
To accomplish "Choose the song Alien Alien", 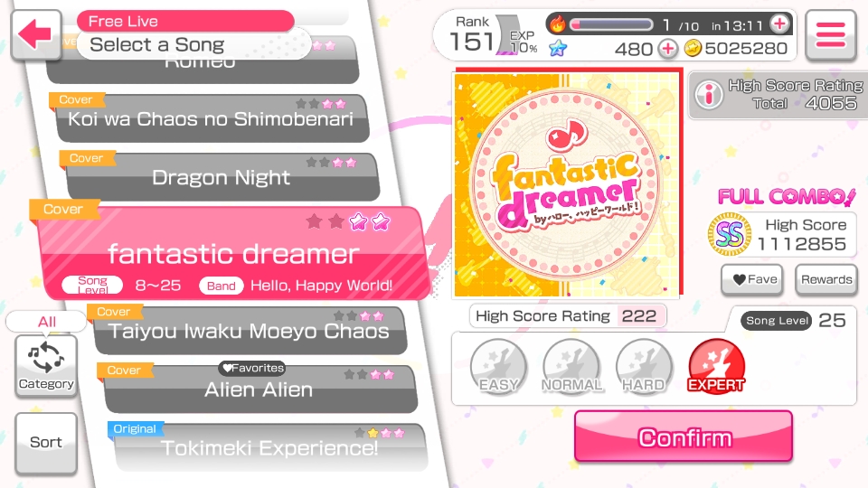I will tap(259, 389).
